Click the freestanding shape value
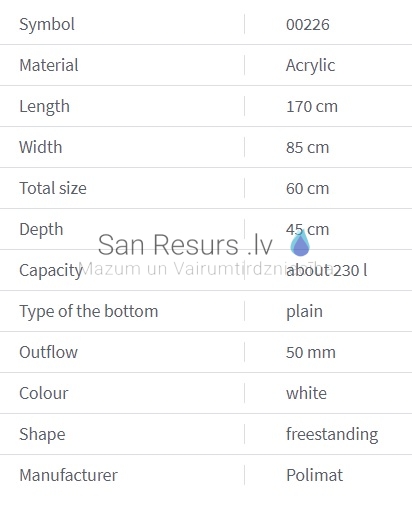Viewport: 412px width, 506px height. [x=332, y=435]
